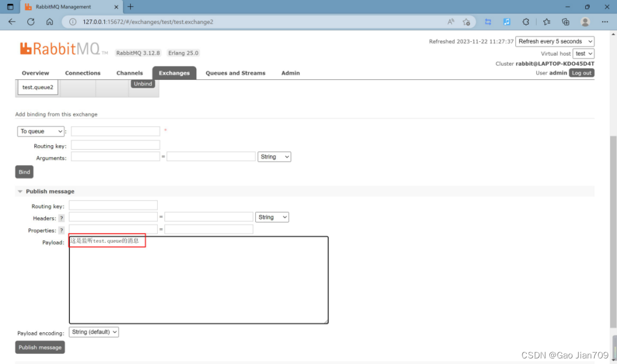Click the browser address bar URL
This screenshot has height=364, width=617.
coord(148,22)
